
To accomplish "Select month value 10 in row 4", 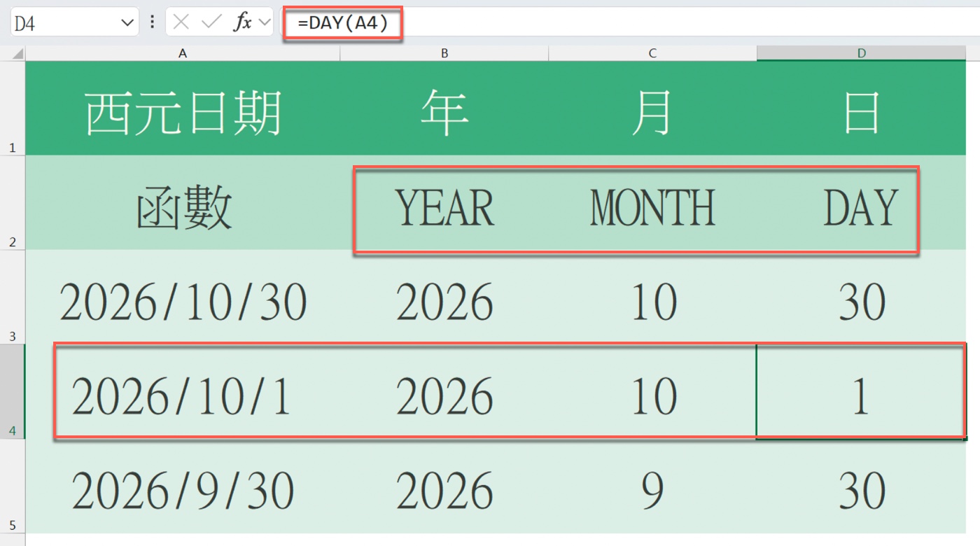I will pos(652,391).
